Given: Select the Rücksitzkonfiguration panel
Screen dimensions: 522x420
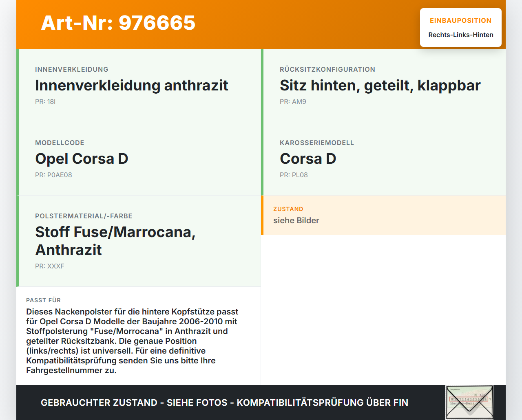Looking at the screenshot, I should [x=380, y=85].
